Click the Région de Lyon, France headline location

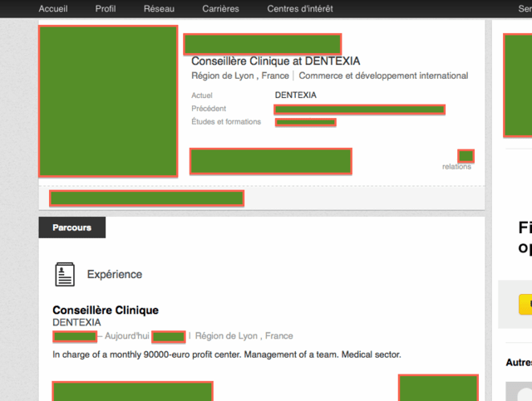pos(240,76)
